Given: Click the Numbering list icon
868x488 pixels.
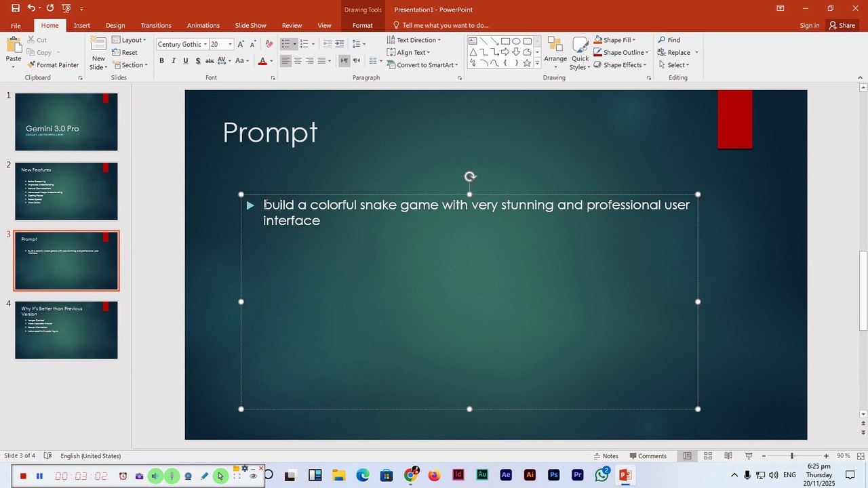Looking at the screenshot, I should pyautogui.click(x=304, y=44).
